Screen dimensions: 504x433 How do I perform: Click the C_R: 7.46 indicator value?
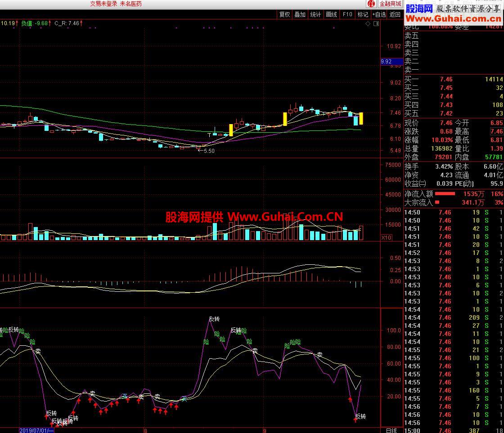pos(68,23)
